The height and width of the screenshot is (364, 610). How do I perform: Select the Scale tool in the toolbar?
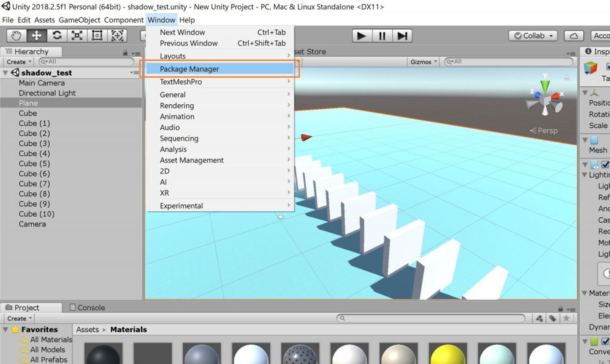click(77, 36)
